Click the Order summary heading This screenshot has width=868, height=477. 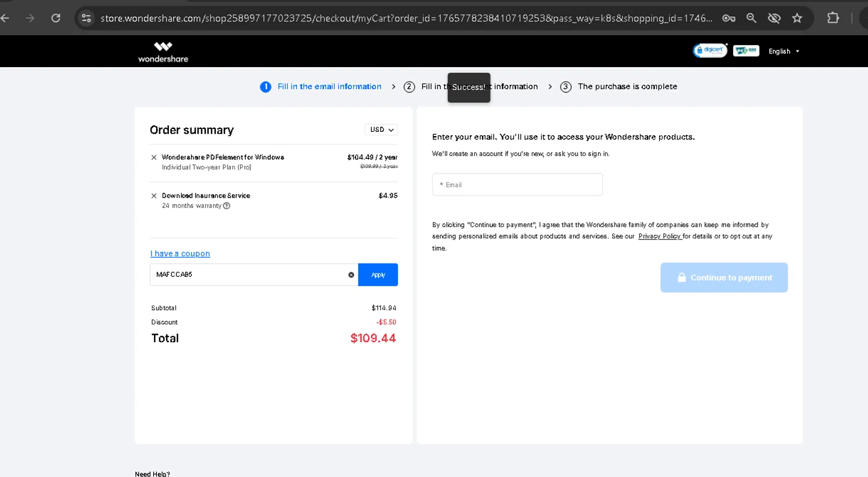coord(192,130)
